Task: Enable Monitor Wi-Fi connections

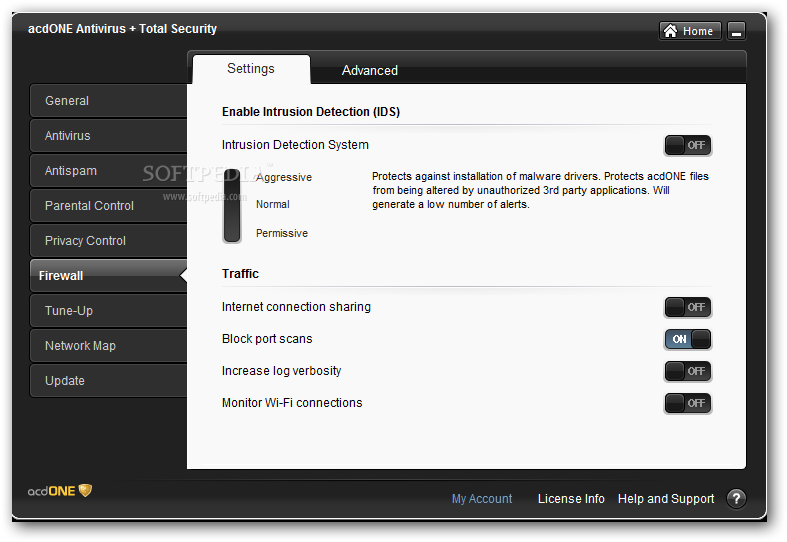Action: coord(688,403)
